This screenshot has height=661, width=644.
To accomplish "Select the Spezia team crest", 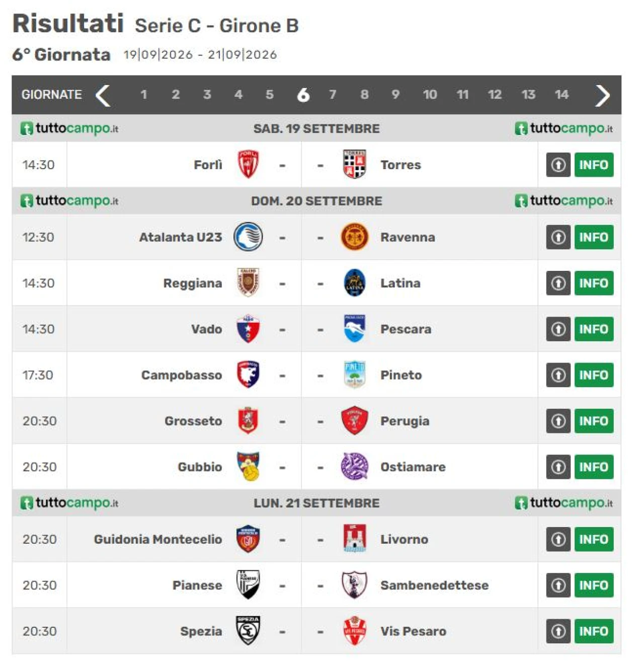I will pos(248,631).
